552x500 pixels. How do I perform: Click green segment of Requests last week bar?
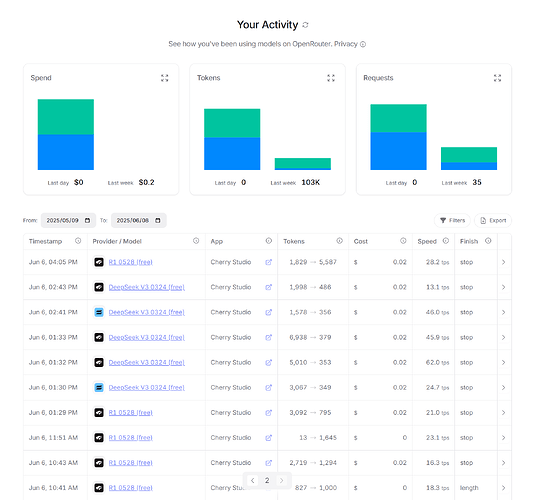(x=469, y=155)
